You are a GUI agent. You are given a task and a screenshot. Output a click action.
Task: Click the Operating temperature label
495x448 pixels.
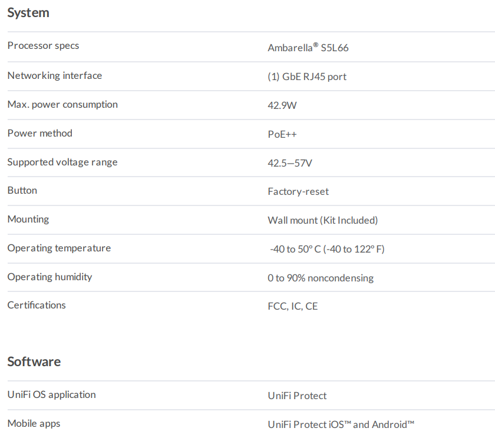[x=59, y=248]
